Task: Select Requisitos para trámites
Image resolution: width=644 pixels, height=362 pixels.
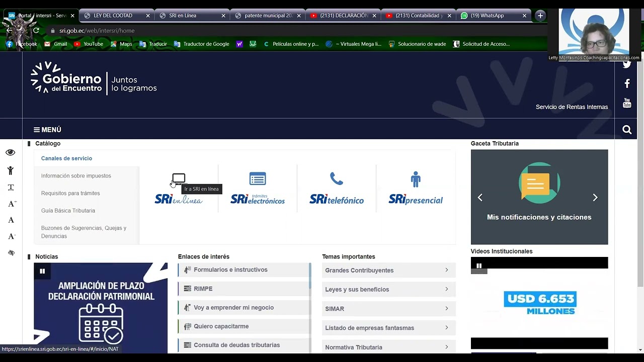Action: click(x=70, y=193)
